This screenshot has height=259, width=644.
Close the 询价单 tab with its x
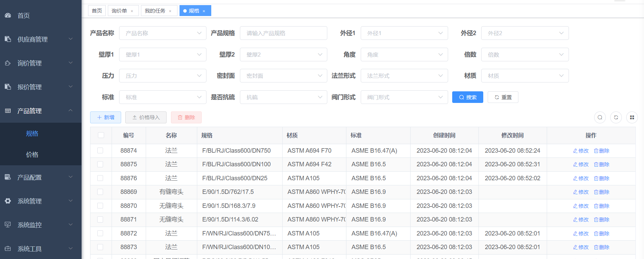coord(132,11)
